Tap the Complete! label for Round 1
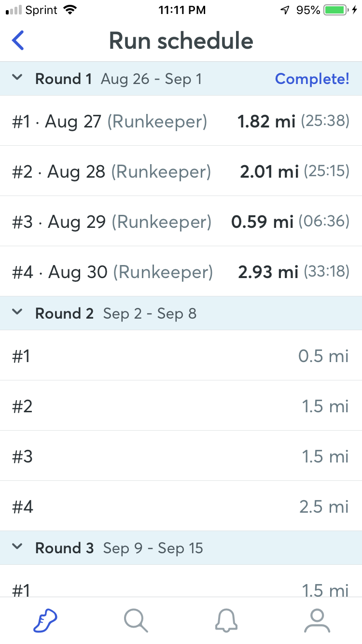Viewport: 362px width, 644px height. click(312, 79)
